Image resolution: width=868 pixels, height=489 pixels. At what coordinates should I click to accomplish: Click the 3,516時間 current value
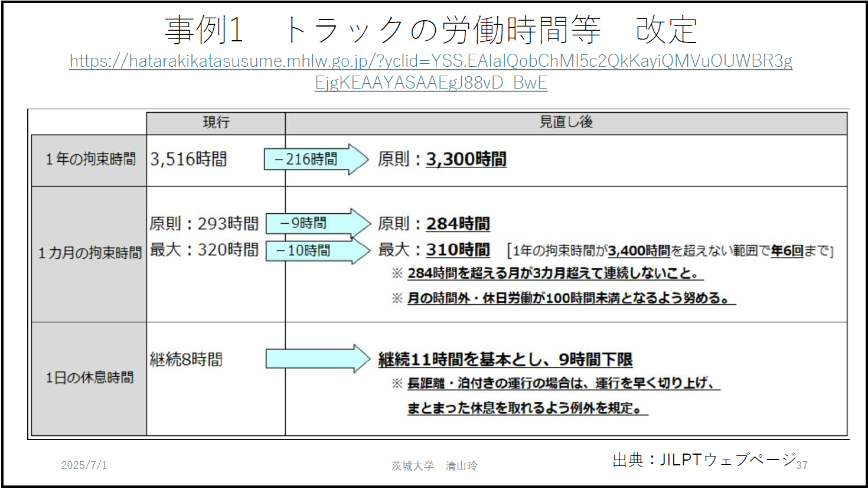click(188, 159)
